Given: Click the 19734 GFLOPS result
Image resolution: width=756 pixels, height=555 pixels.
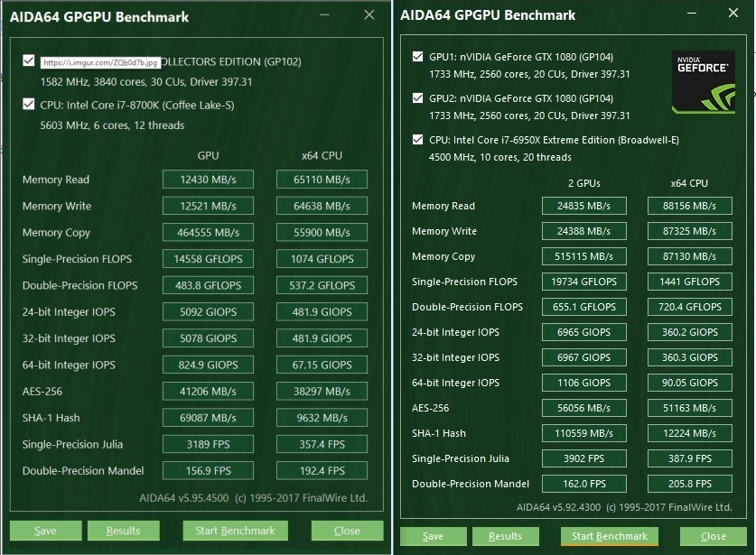Looking at the screenshot, I should (583, 282).
